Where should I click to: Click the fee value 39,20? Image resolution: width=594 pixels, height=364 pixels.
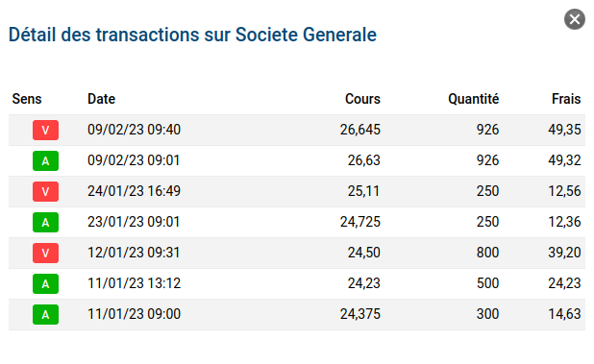click(x=564, y=253)
